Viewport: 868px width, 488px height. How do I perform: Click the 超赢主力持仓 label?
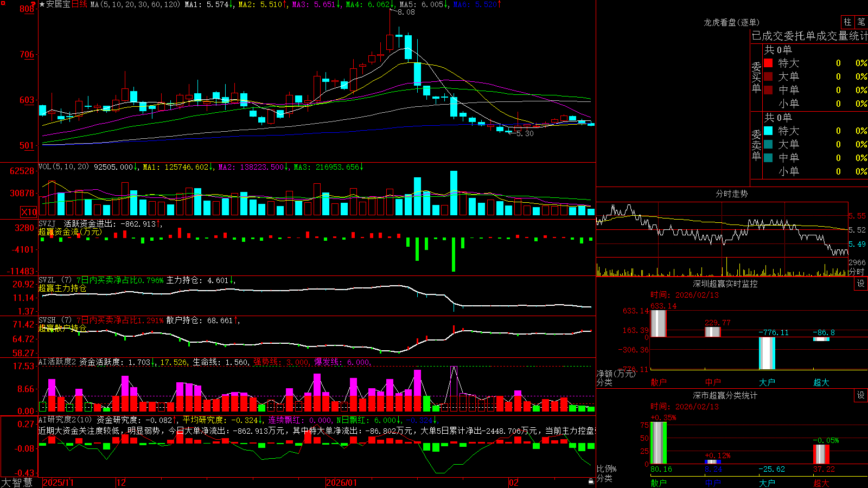(x=62, y=288)
